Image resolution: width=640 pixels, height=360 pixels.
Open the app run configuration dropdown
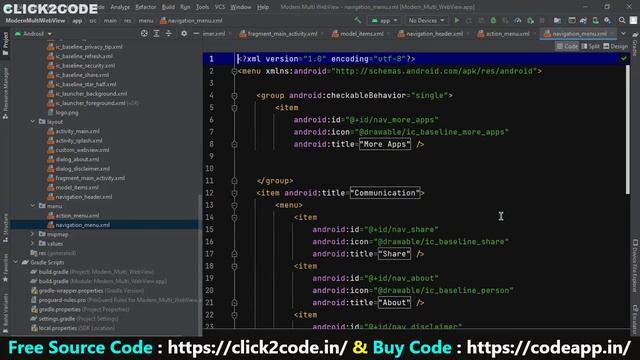(384, 20)
